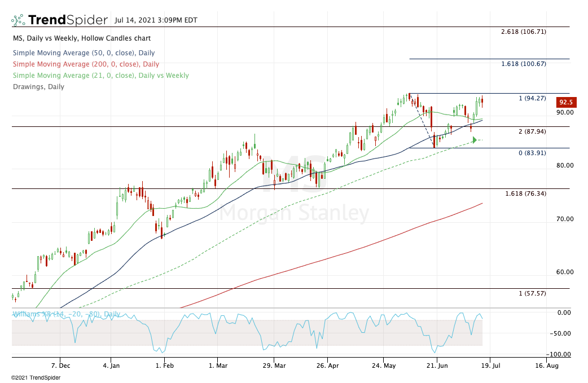Click the TrendSpider logo icon
Screen dimensions: 588x383
click(x=18, y=20)
